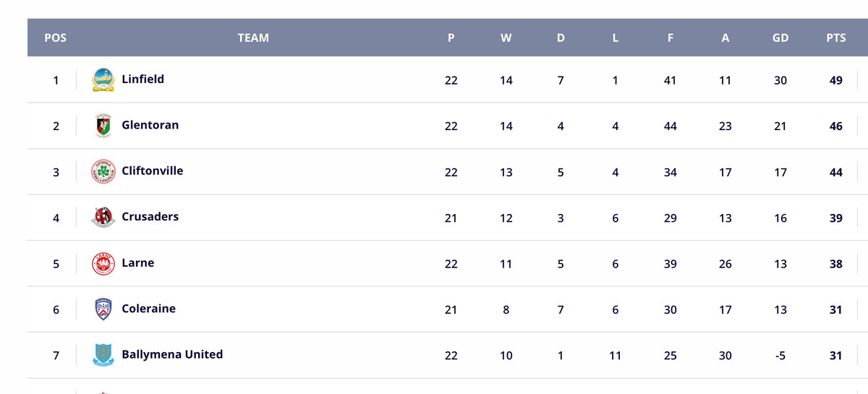
Task: Open the Glentoran team link
Action: (x=150, y=125)
